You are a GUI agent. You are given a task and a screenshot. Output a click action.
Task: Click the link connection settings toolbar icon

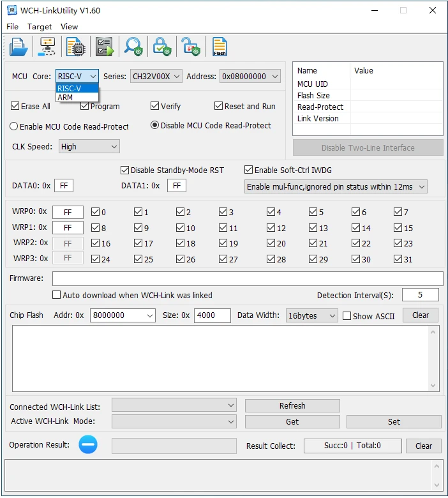click(x=47, y=47)
